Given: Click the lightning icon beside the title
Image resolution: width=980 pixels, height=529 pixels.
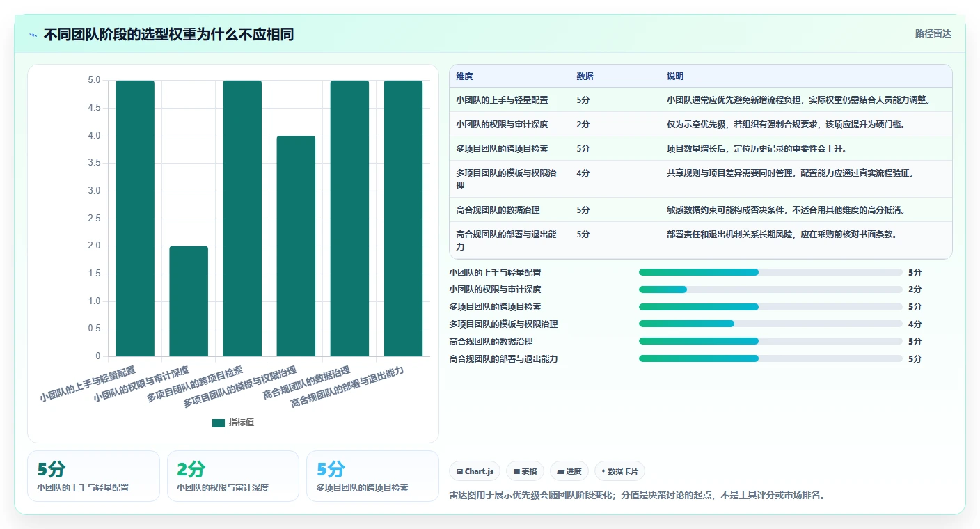Looking at the screenshot, I should pyautogui.click(x=33, y=35).
